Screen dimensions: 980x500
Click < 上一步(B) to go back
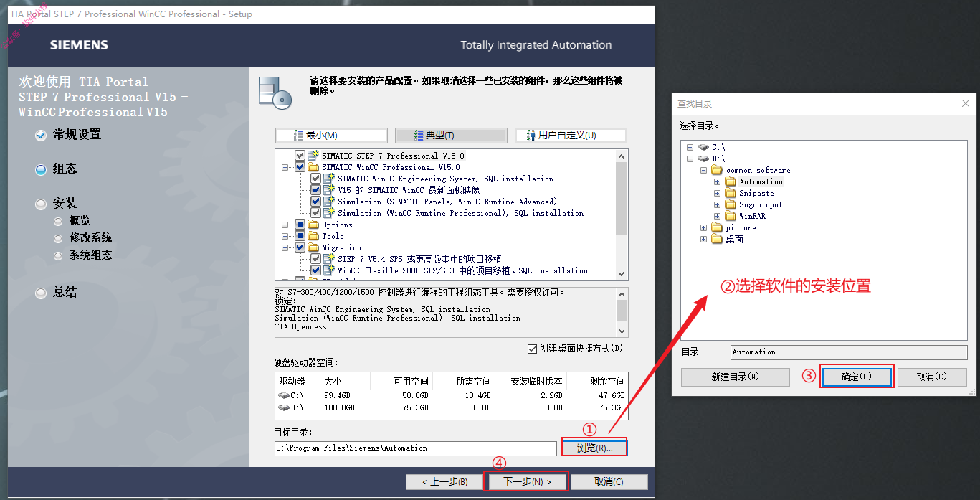(444, 481)
